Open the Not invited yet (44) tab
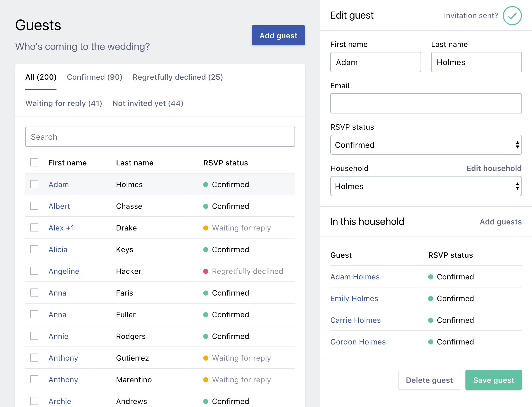This screenshot has width=532, height=407. tap(148, 103)
